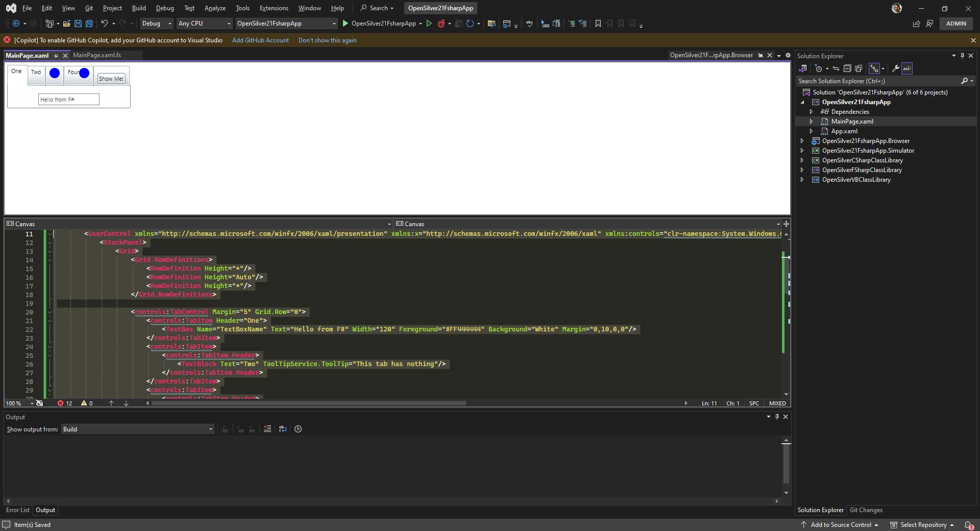This screenshot has width=980, height=531.
Task: Click the Search Solution Explorer box
Action: coord(878,81)
